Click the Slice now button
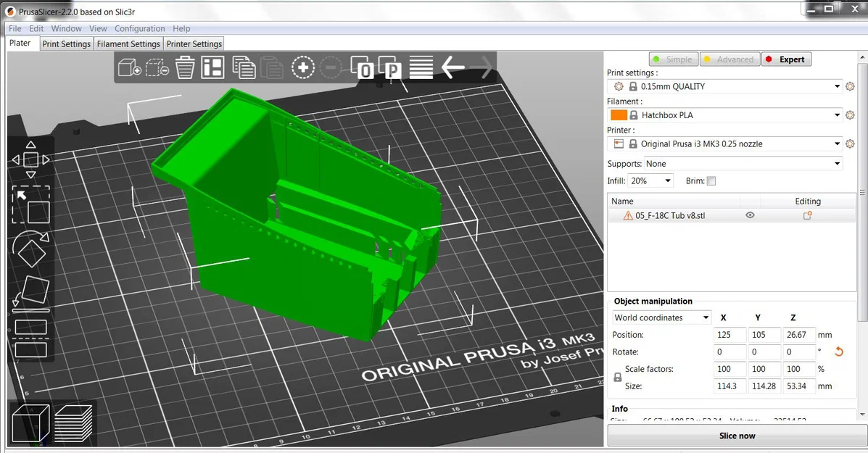The height and width of the screenshot is (453, 868). tap(737, 436)
